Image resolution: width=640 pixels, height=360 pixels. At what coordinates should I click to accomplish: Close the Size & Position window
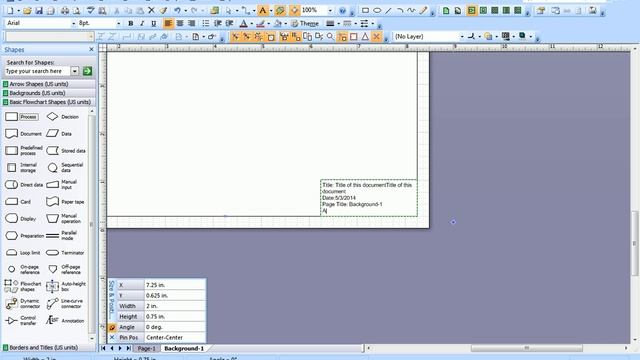point(112,338)
